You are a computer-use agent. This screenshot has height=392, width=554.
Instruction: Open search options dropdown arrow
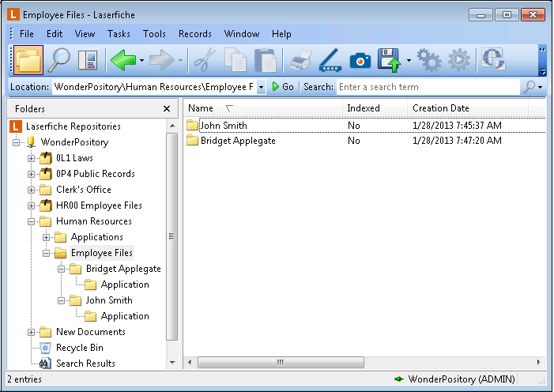tap(541, 87)
